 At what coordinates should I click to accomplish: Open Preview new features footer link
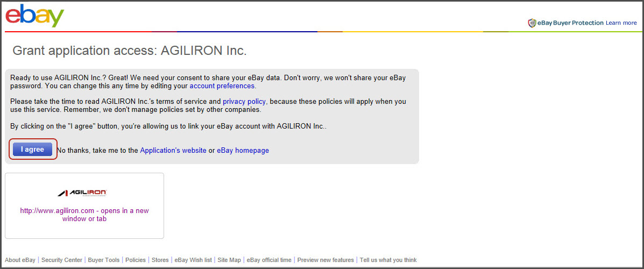coord(325,260)
